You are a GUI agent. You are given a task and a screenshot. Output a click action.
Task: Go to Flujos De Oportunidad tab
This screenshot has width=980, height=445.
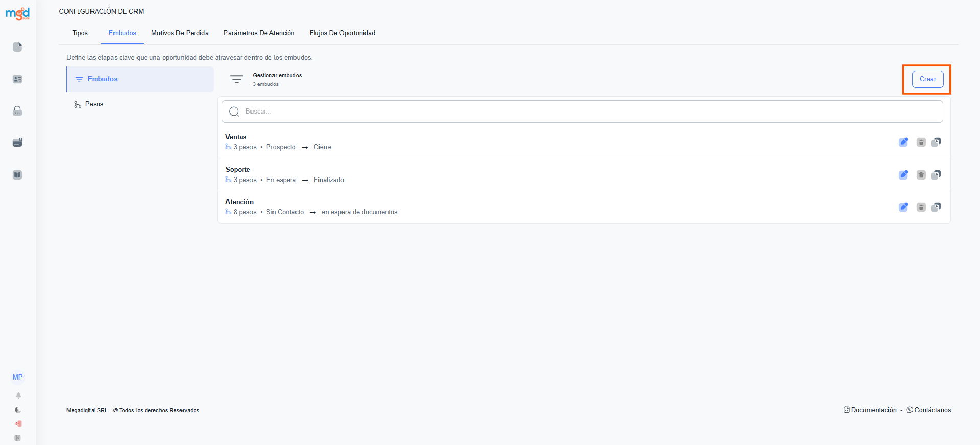342,33
